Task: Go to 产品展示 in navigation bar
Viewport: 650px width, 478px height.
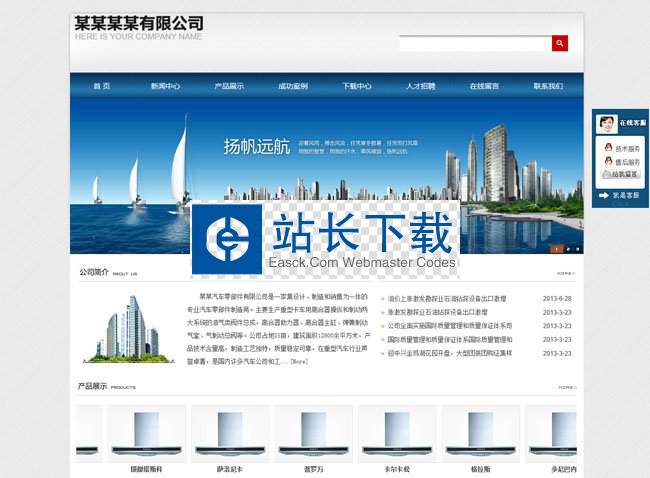Action: coord(229,86)
